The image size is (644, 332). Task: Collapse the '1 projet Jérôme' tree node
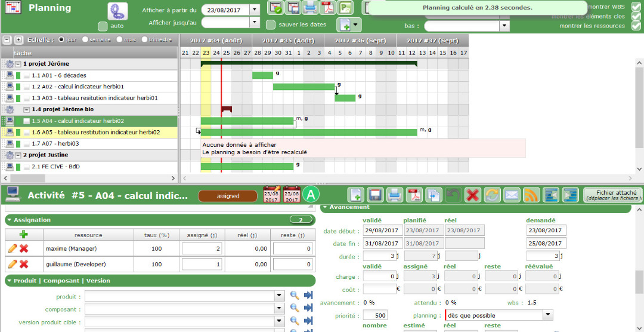(x=18, y=64)
